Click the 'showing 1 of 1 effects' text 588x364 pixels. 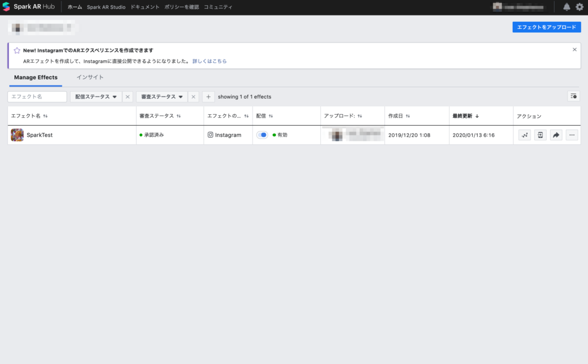(245, 96)
